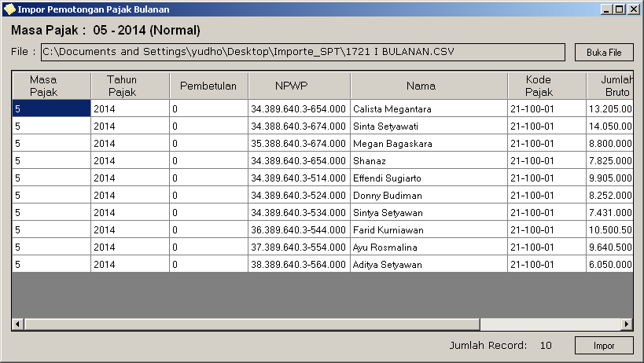
Task: Click Tahun Pajak cell in Donny Budiman row
Action: click(x=131, y=195)
